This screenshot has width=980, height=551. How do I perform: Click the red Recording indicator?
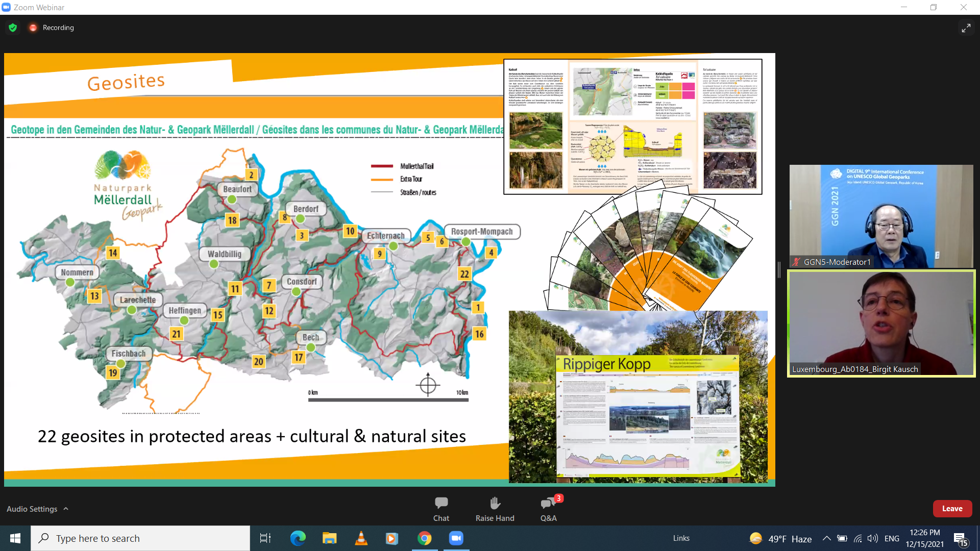click(33, 28)
